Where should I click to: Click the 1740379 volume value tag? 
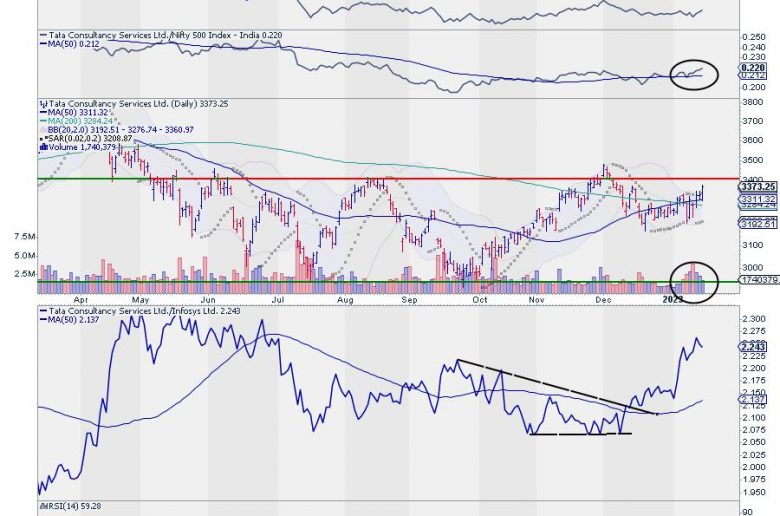[759, 280]
